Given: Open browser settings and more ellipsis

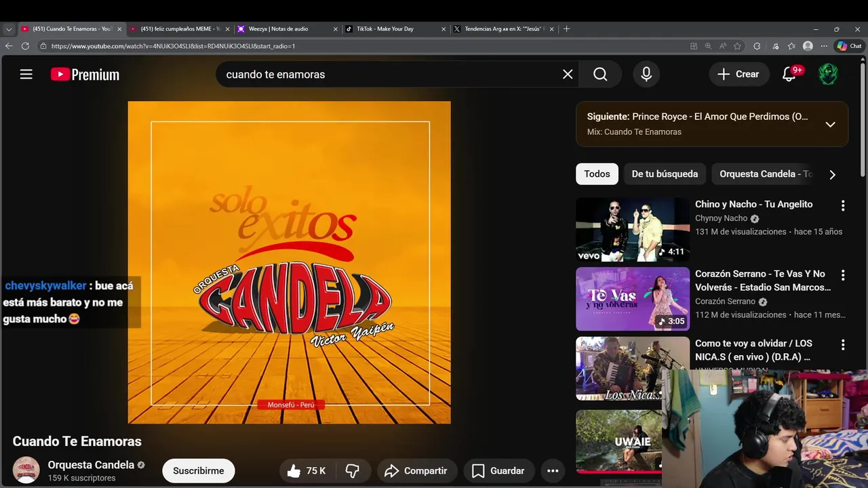Looking at the screenshot, I should pyautogui.click(x=824, y=46).
